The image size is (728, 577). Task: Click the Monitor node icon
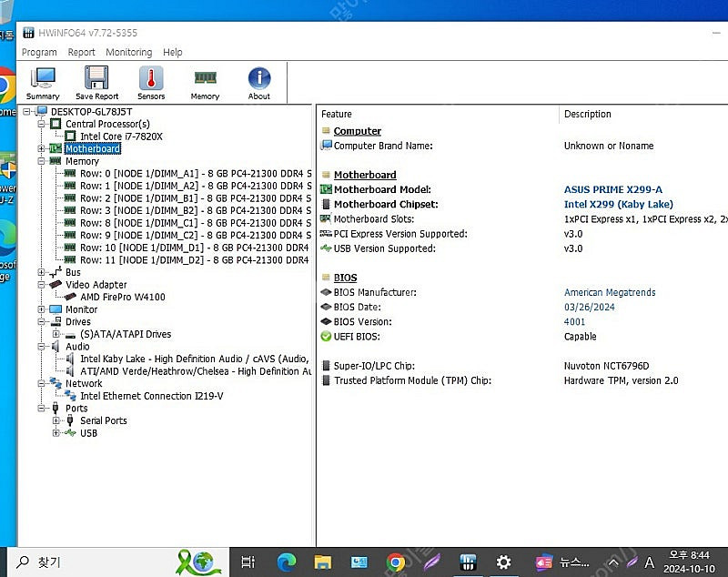point(56,309)
